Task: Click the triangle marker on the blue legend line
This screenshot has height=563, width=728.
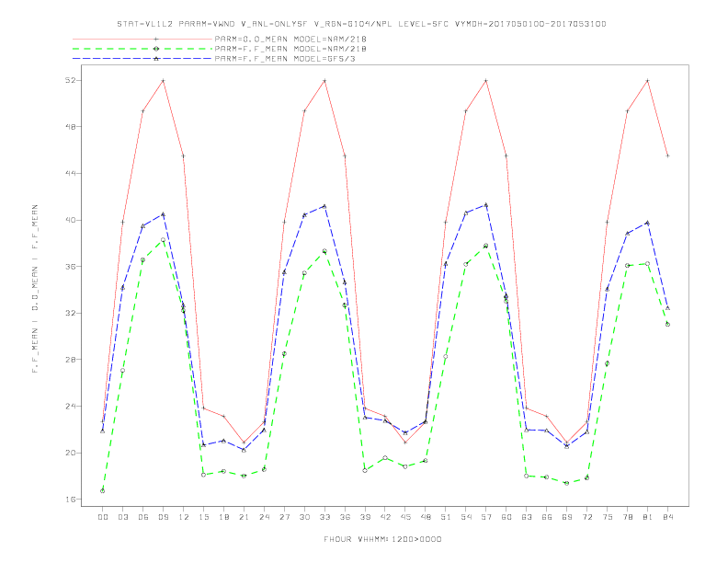Action: coord(156,59)
